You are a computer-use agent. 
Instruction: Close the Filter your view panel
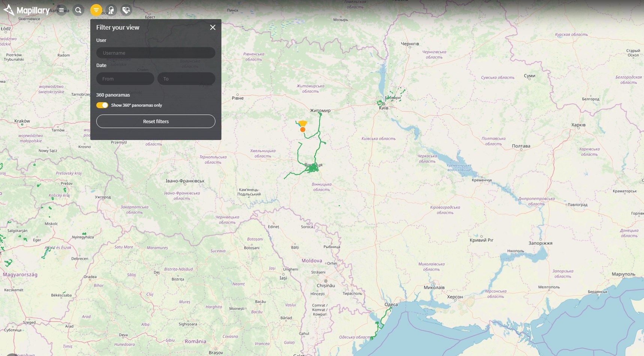[x=213, y=27]
